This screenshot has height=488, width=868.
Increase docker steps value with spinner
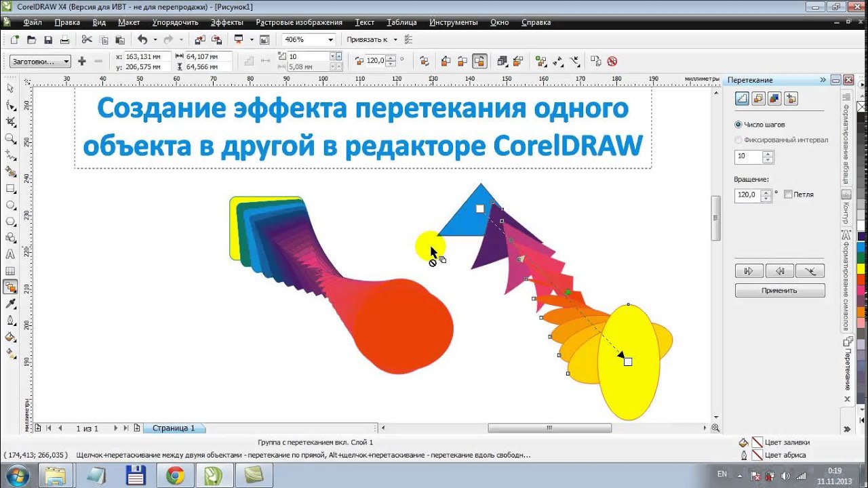768,154
